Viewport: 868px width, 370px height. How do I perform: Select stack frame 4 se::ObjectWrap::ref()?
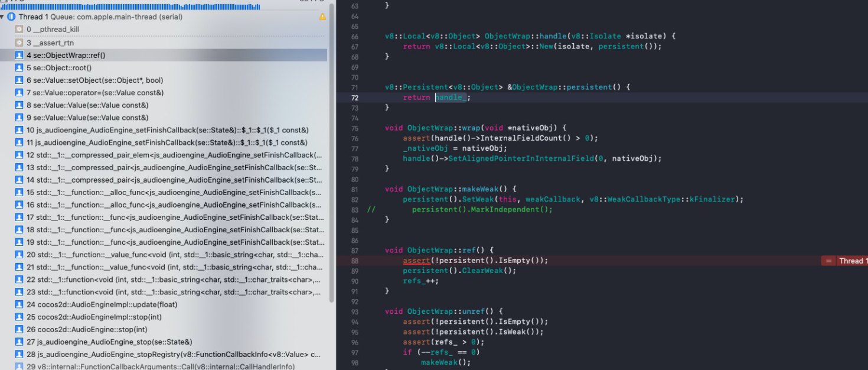(x=164, y=55)
